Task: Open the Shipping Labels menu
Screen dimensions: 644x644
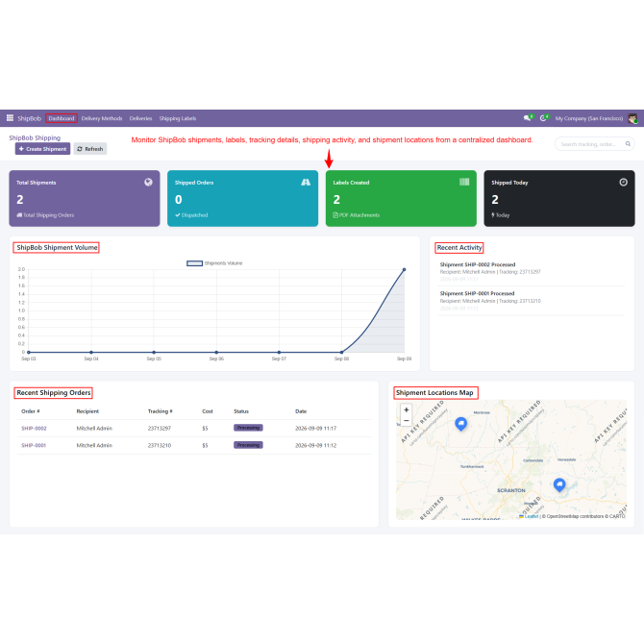Action: [178, 118]
